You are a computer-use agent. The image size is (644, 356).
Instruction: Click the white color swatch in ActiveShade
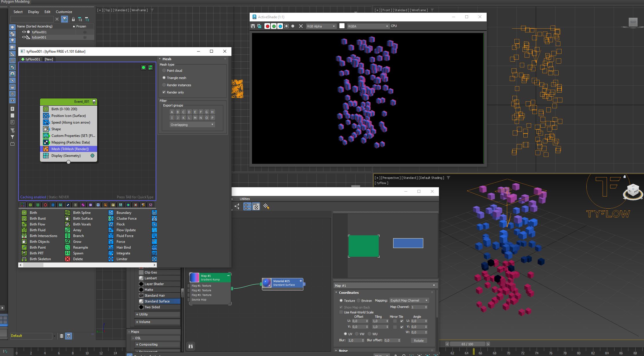click(342, 26)
